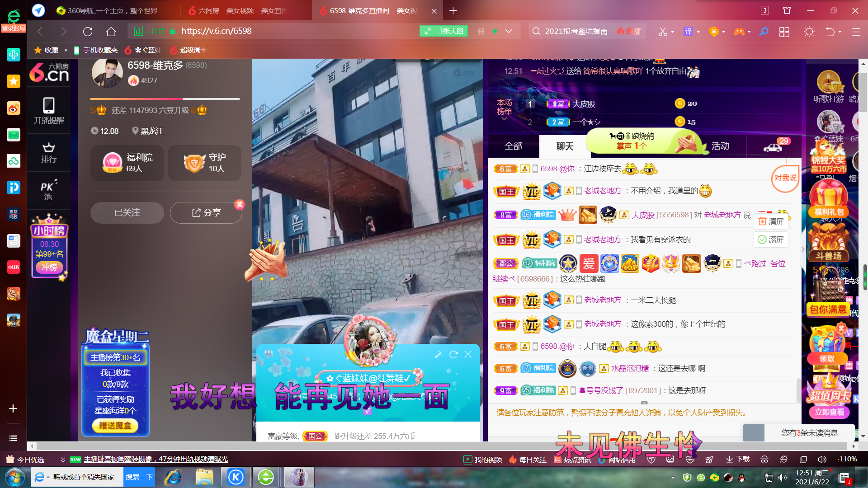Click the 2021报考避坑指南 search box
The image size is (868, 488).
pos(576,31)
